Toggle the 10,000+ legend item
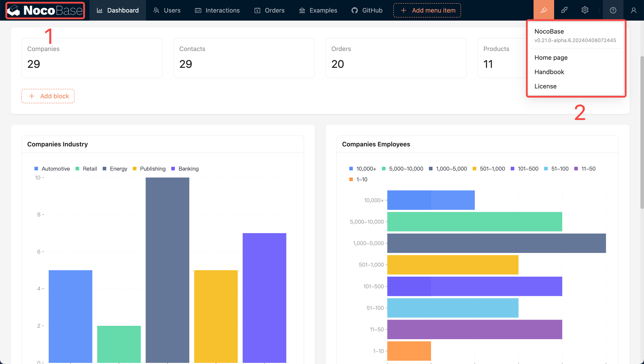Viewport: 644px width, 364px height. tap(362, 169)
